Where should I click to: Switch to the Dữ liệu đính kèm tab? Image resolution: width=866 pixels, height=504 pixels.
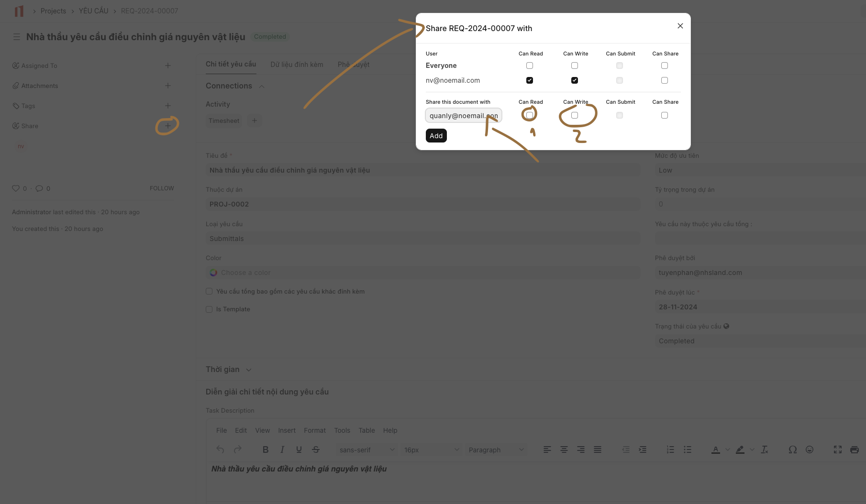click(x=297, y=65)
